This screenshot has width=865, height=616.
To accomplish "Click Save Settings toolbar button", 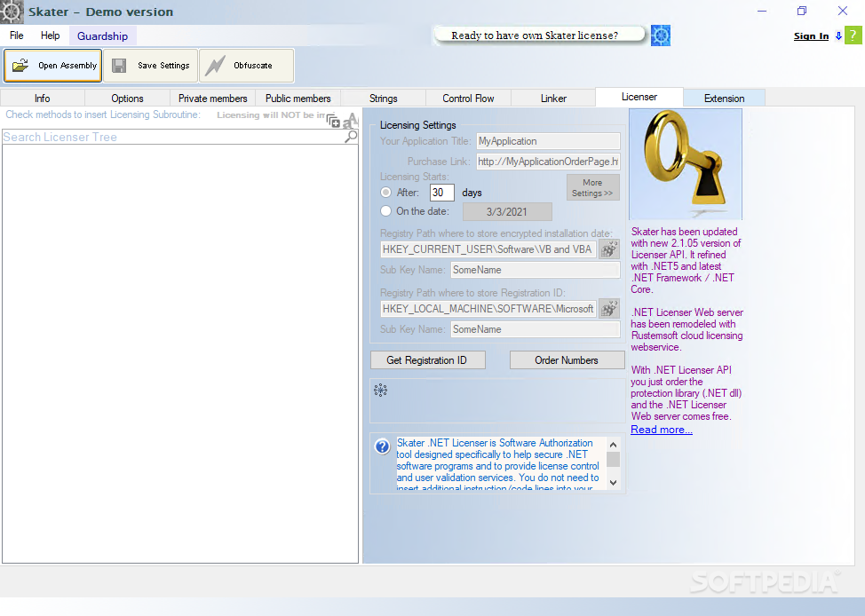I will coord(150,66).
